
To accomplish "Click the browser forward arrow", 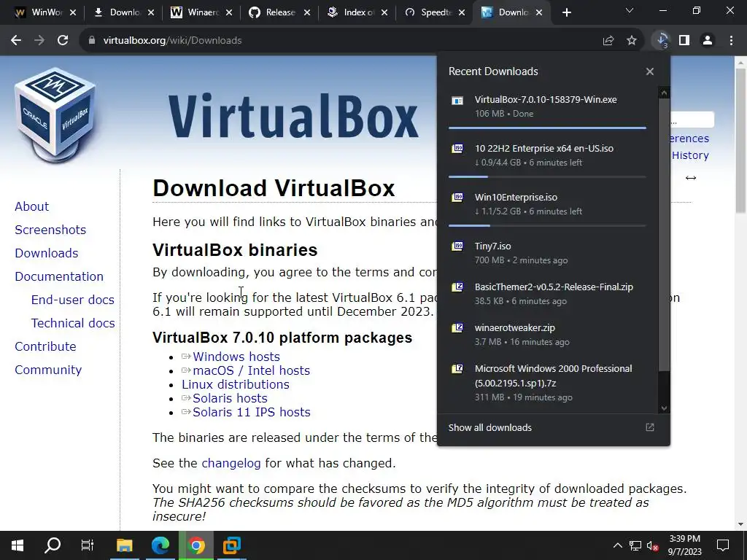I will [x=39, y=41].
